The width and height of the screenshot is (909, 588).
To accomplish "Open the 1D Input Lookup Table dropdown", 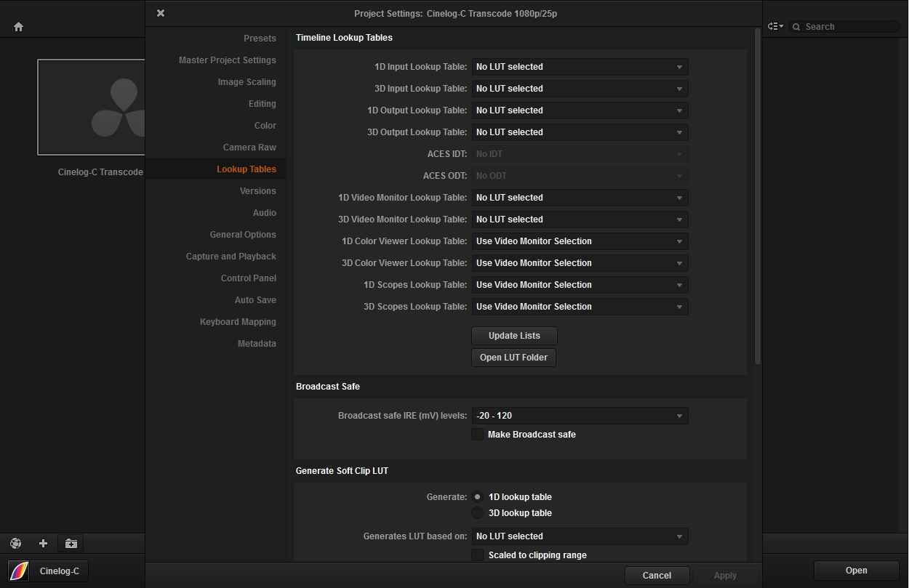I will 580,67.
